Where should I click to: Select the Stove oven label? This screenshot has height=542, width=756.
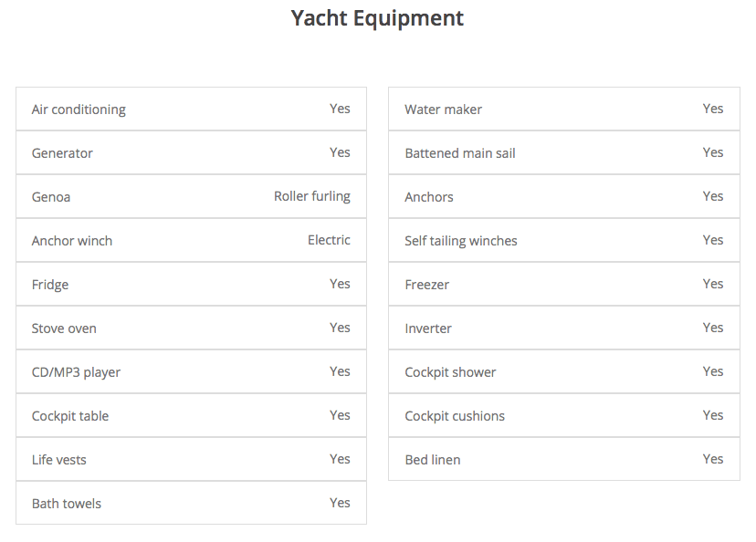[64, 328]
